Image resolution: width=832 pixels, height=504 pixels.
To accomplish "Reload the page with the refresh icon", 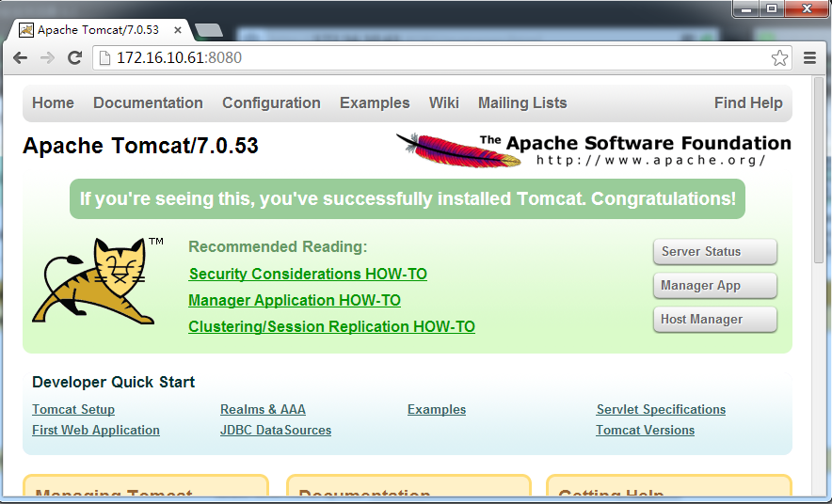I will pyautogui.click(x=74, y=57).
